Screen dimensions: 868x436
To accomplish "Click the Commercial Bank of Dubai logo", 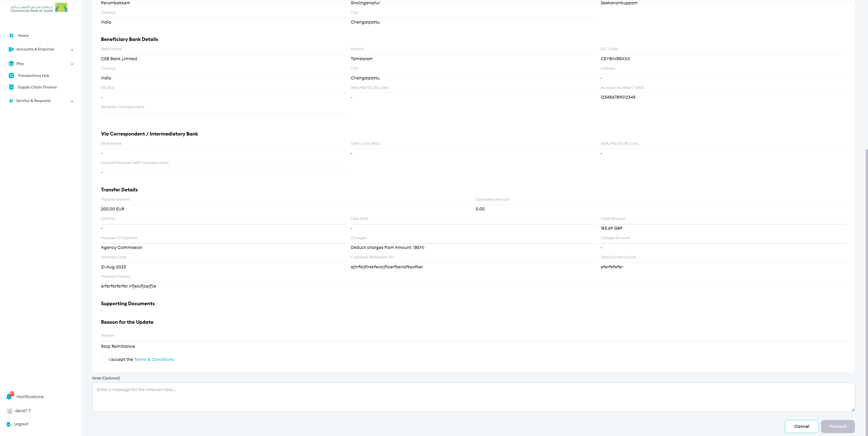I will [x=39, y=8].
